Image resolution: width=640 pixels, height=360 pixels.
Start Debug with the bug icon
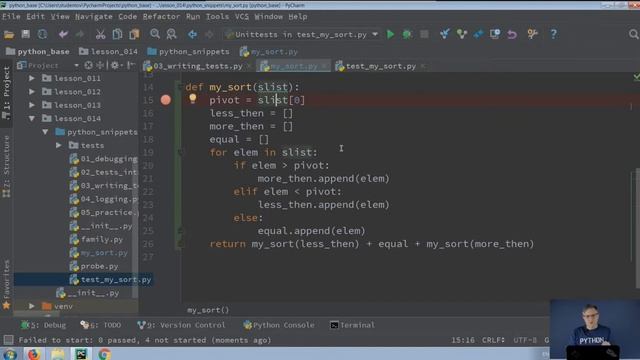pos(407,34)
